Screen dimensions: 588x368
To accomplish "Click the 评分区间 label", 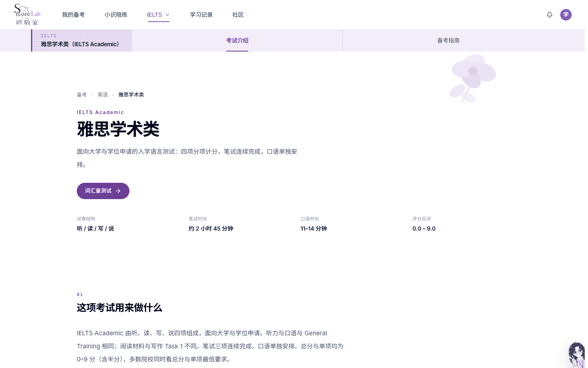I will coord(421,219).
